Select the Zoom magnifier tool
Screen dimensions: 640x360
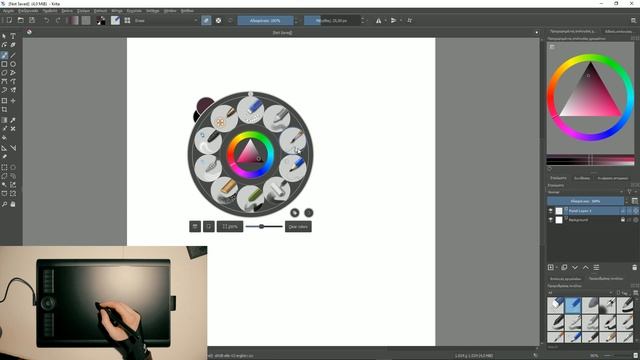point(4,204)
